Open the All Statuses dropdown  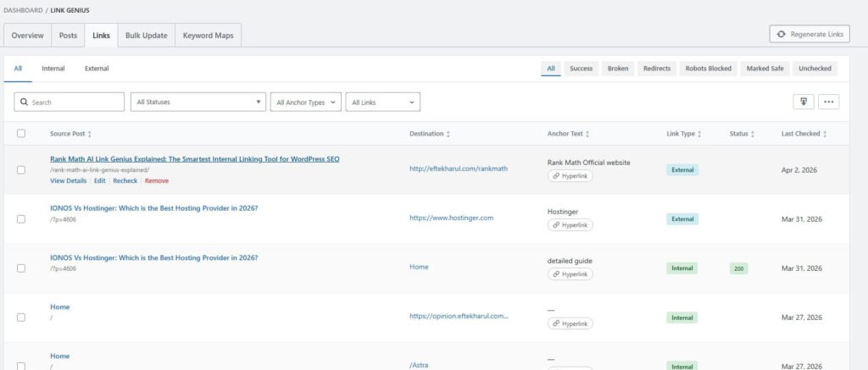point(198,102)
